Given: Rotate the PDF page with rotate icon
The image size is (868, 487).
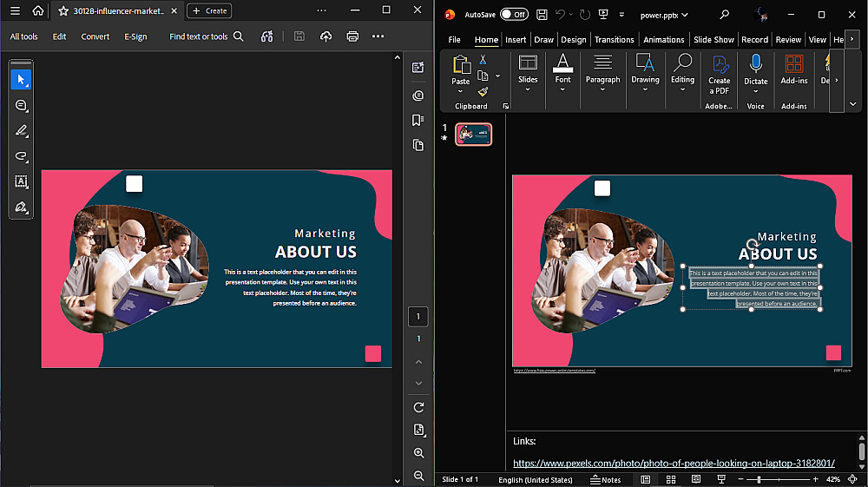Looking at the screenshot, I should 418,407.
